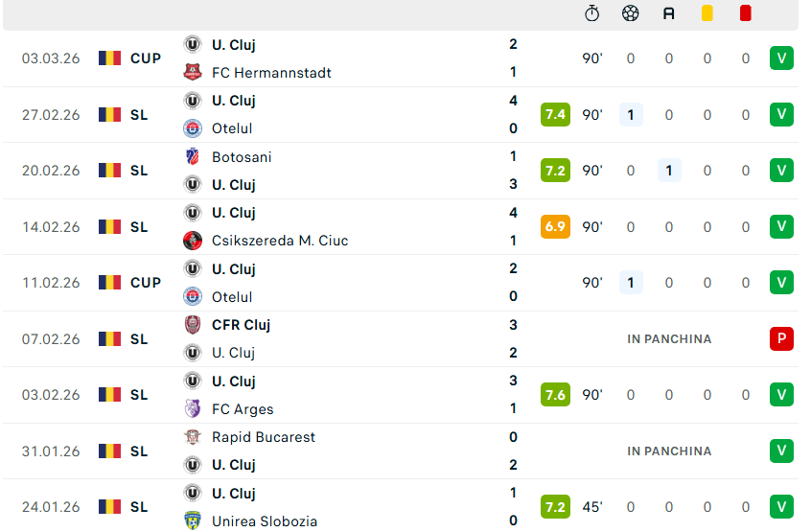This screenshot has height=532, width=811.
Task: Click the Unirea Slobozia team crest
Action: (193, 521)
